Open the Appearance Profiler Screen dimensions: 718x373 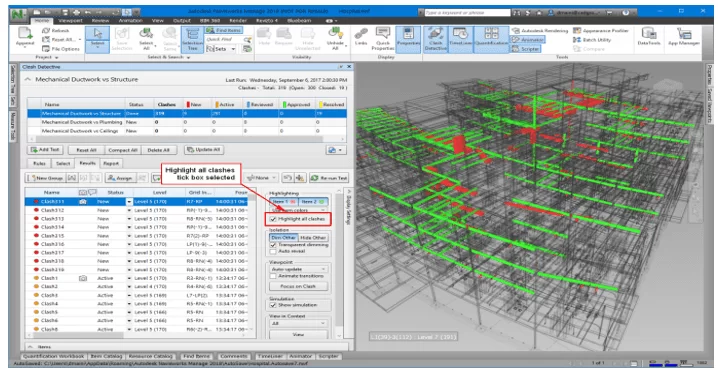[x=601, y=31]
